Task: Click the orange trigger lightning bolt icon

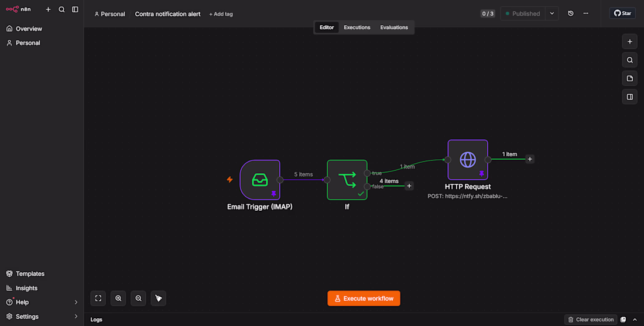Action: (229, 180)
